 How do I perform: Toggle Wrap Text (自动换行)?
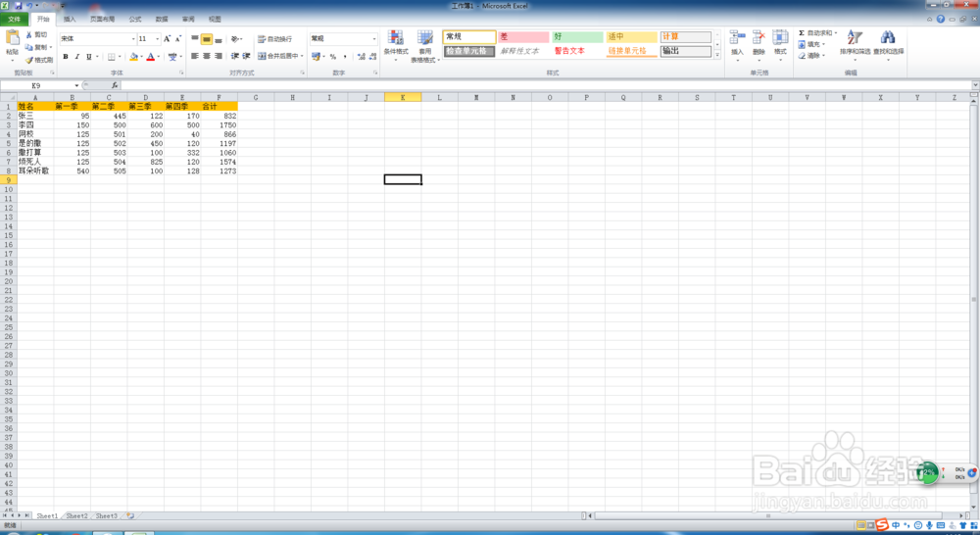[275, 39]
